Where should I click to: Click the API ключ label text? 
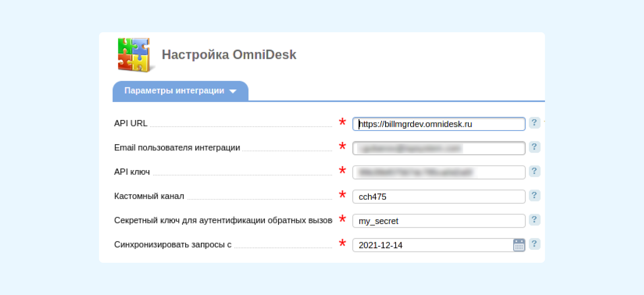(x=132, y=172)
